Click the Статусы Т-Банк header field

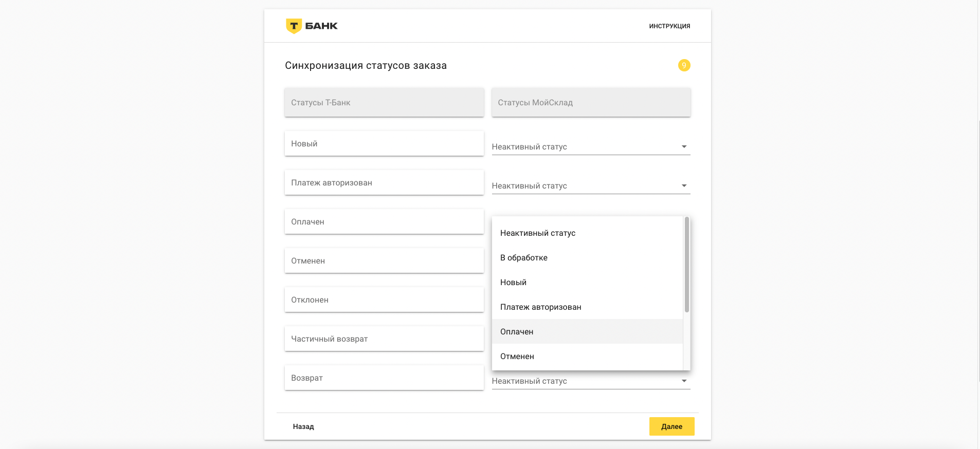pos(384,103)
